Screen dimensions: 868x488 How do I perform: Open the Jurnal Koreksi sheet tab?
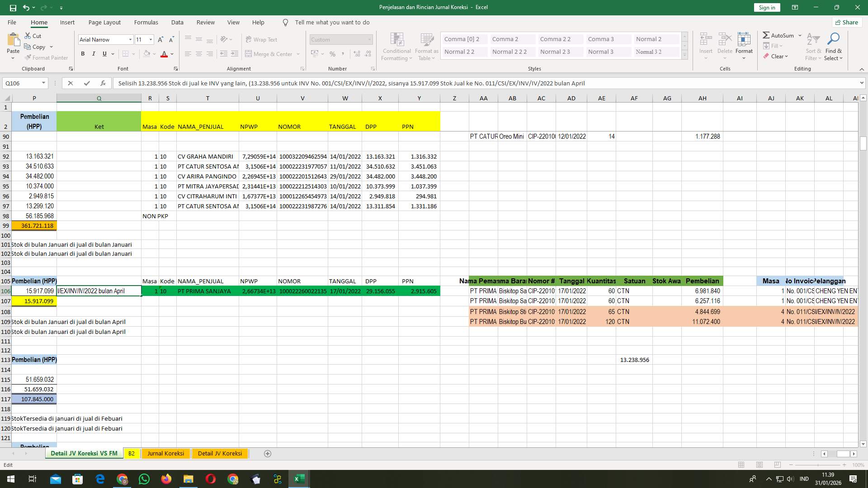pos(165,453)
